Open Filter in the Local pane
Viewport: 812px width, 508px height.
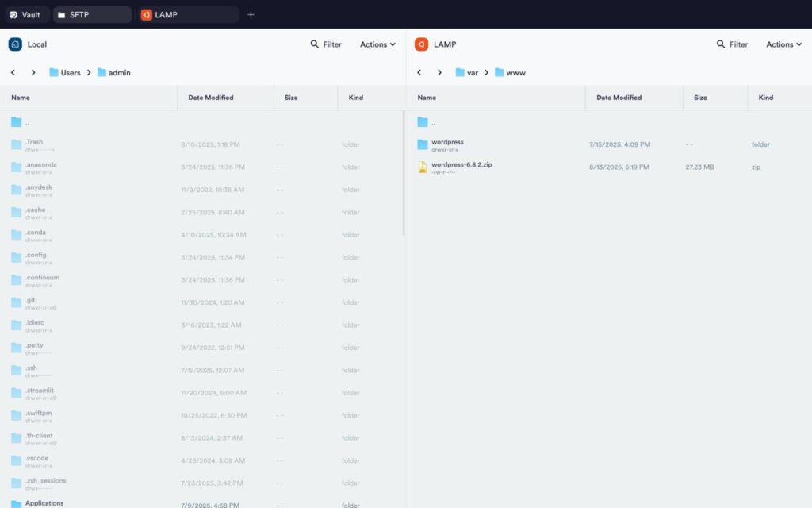326,44
